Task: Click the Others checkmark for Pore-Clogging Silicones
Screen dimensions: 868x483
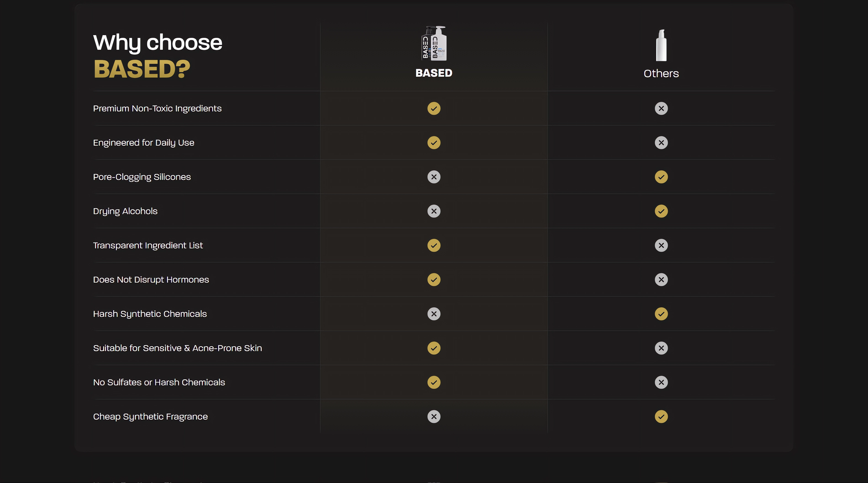Action: (x=661, y=177)
